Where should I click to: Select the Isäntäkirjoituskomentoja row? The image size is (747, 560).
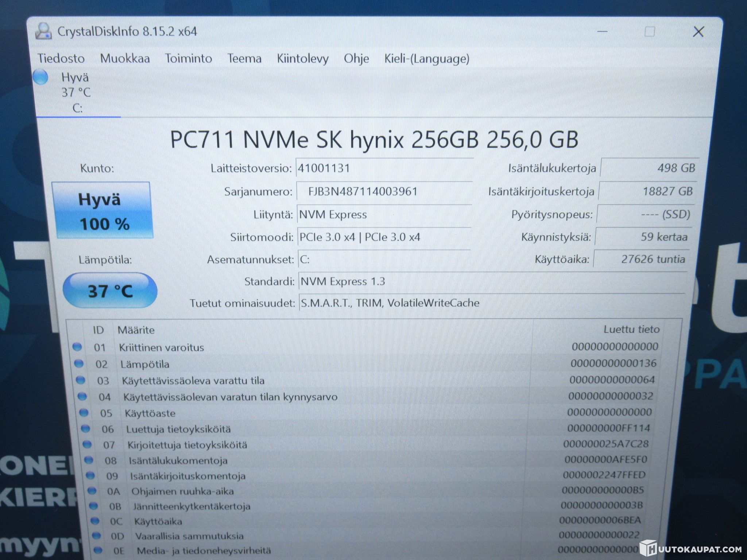tap(366, 475)
